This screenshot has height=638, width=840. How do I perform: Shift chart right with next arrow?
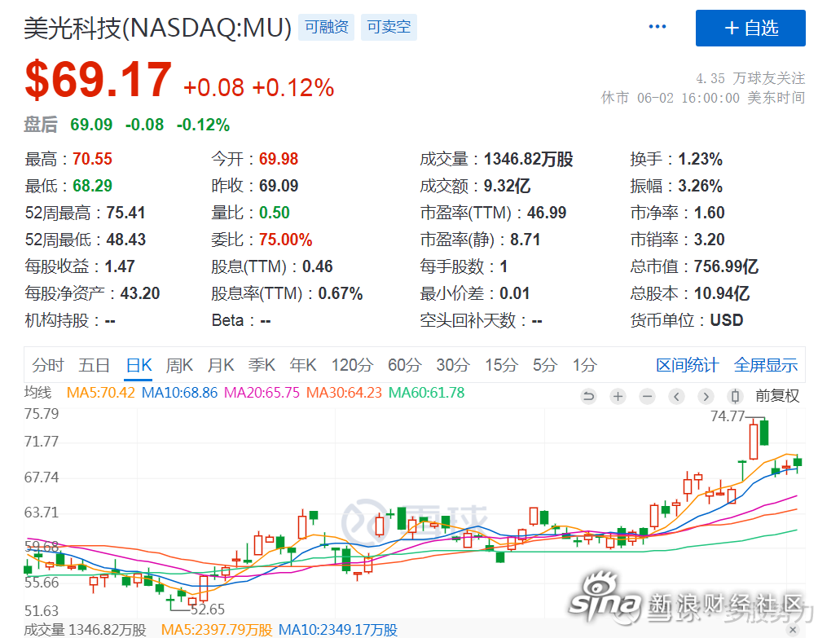[706, 396]
